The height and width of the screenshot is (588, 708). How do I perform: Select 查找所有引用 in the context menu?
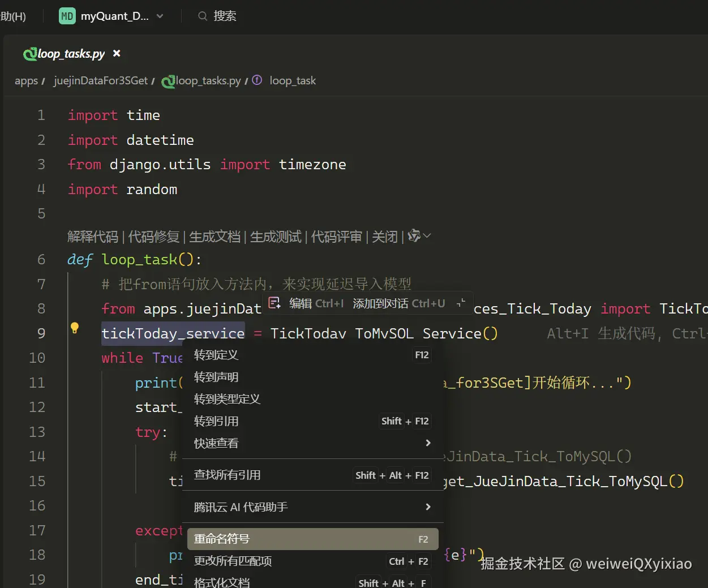click(228, 475)
